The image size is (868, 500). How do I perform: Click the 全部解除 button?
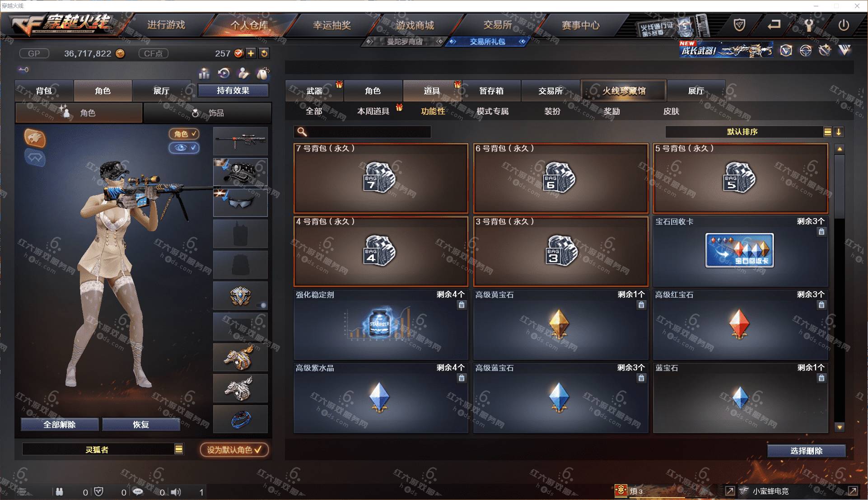(60, 425)
